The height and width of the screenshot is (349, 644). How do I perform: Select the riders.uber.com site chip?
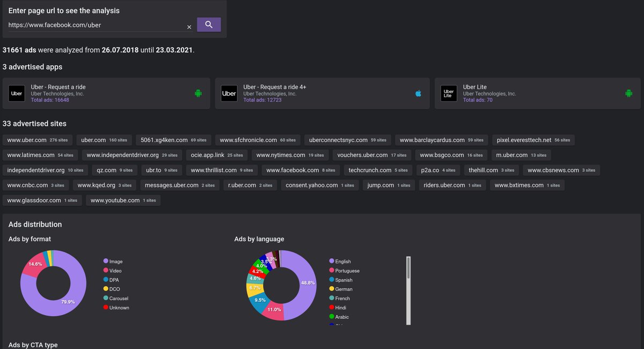coord(452,185)
